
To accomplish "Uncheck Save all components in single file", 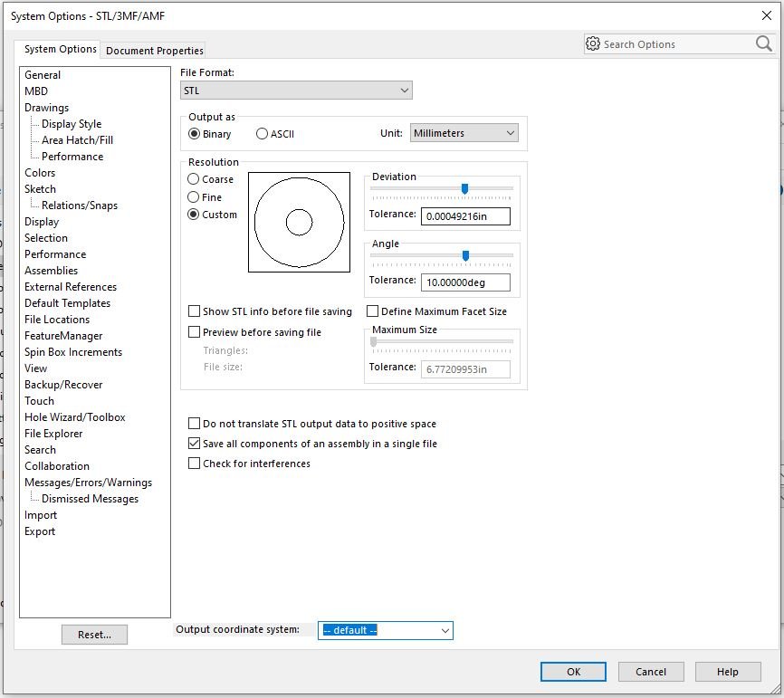I will [x=195, y=444].
